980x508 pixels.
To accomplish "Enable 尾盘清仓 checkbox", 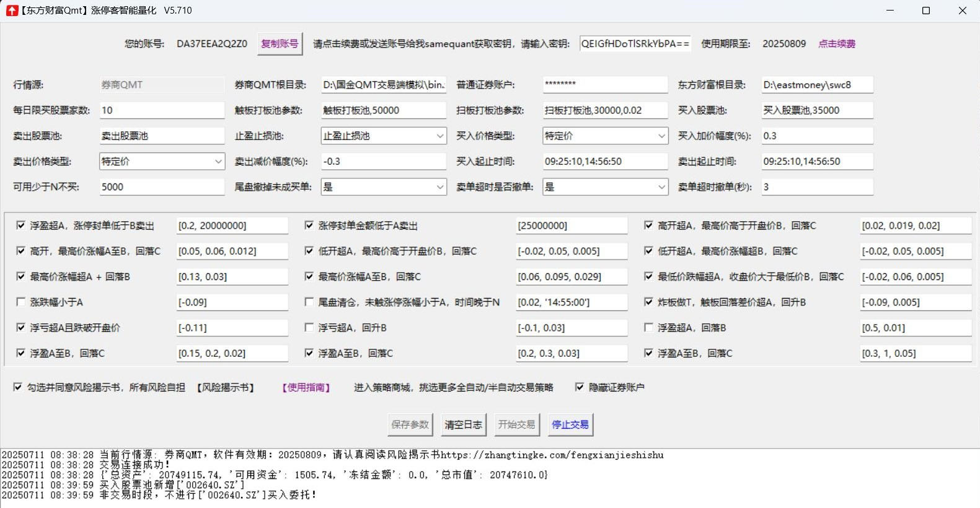I will [x=309, y=302].
